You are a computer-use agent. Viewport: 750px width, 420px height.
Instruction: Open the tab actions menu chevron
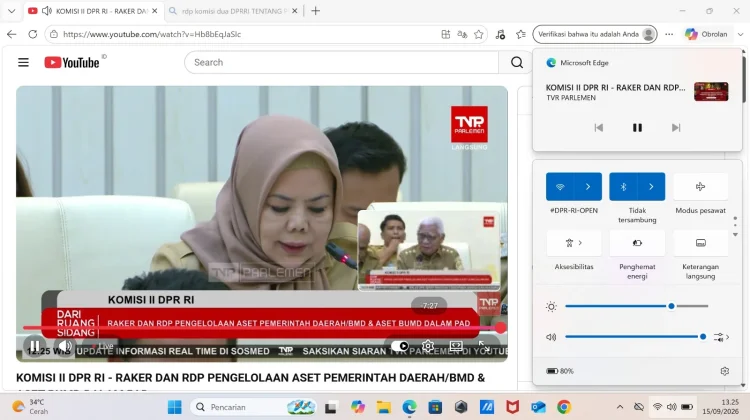pos(11,11)
